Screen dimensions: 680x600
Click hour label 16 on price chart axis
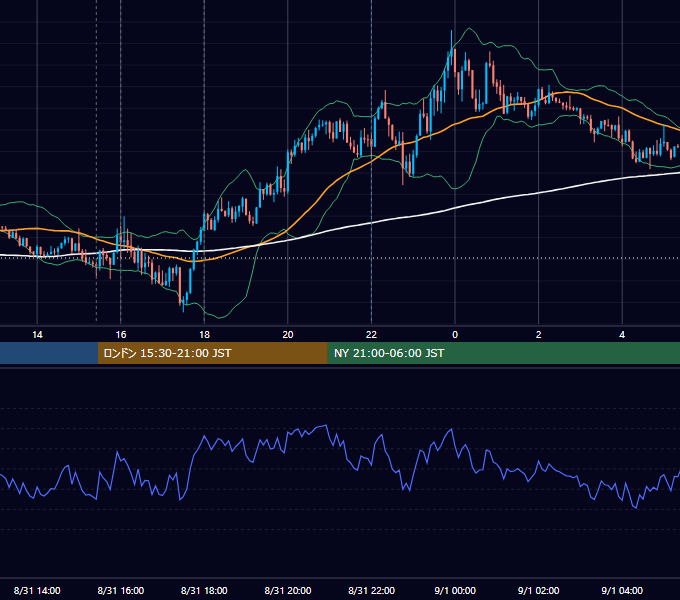pos(121,335)
